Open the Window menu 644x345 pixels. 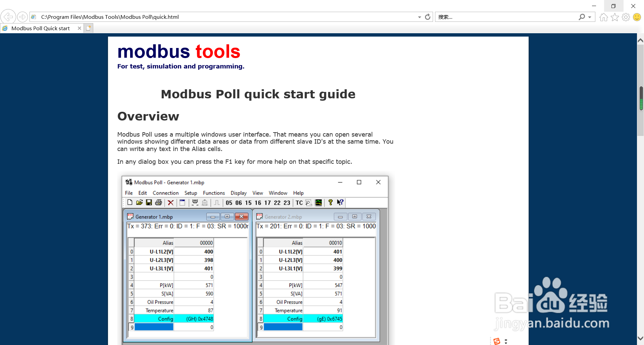(278, 193)
